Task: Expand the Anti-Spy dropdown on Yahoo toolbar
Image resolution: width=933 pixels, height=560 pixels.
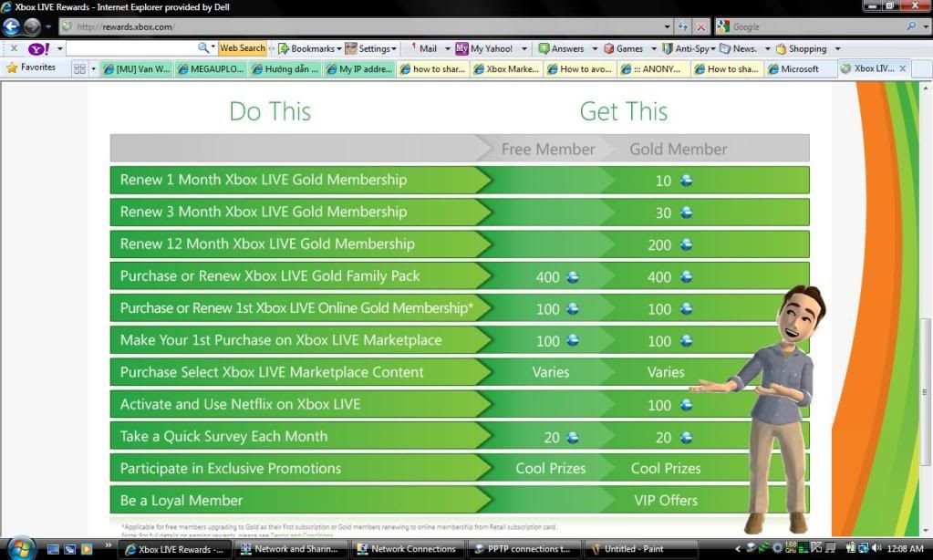Action: (713, 49)
